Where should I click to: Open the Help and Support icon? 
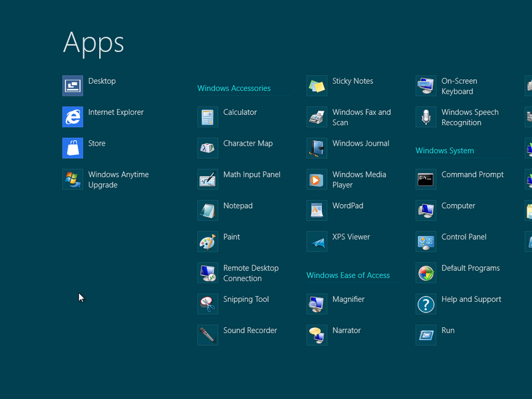(426, 304)
